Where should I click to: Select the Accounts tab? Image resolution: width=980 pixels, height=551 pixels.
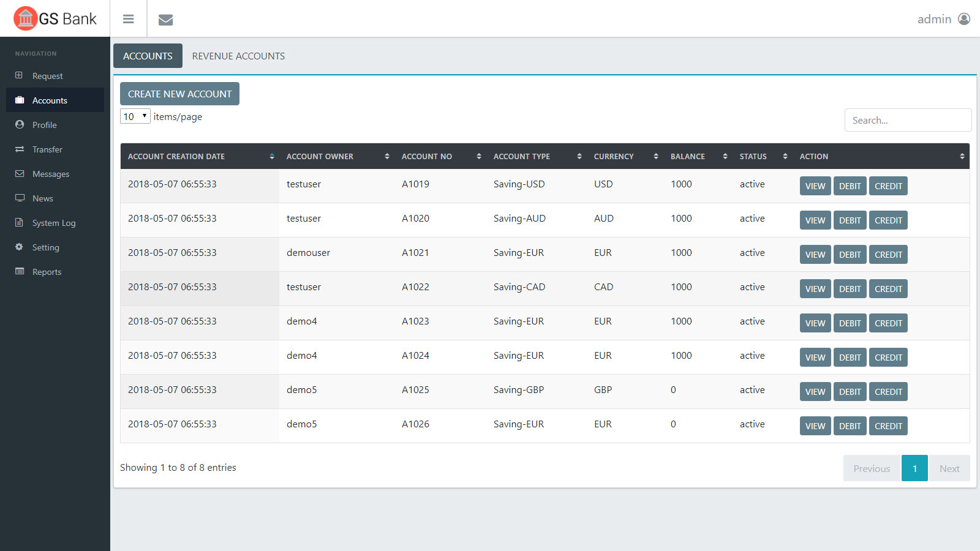148,56
